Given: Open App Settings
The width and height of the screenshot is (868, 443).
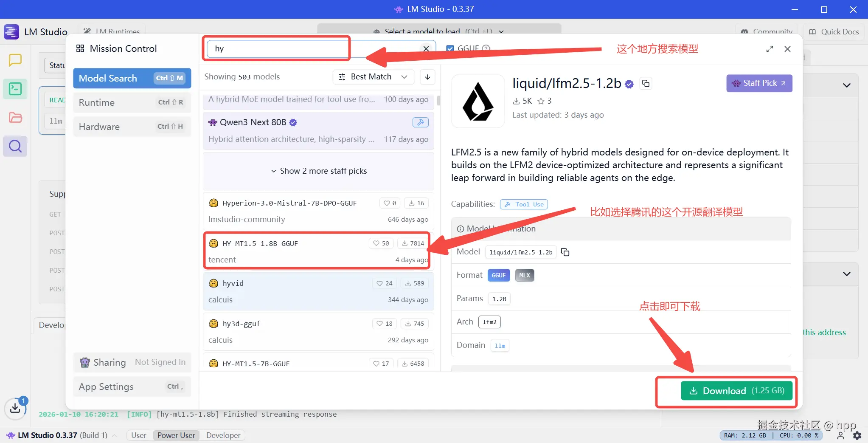Looking at the screenshot, I should pos(132,387).
